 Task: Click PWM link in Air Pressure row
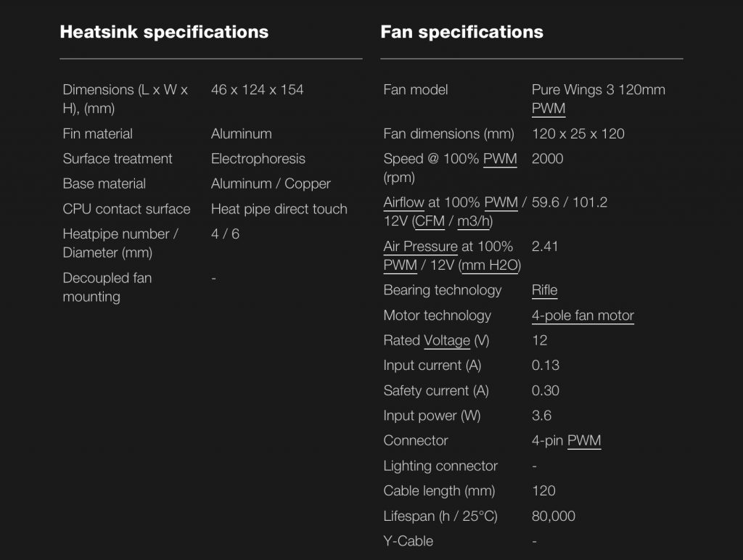pyautogui.click(x=400, y=265)
